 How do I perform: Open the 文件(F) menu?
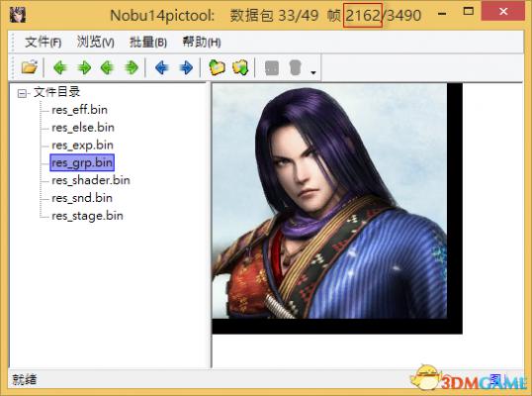pos(43,43)
